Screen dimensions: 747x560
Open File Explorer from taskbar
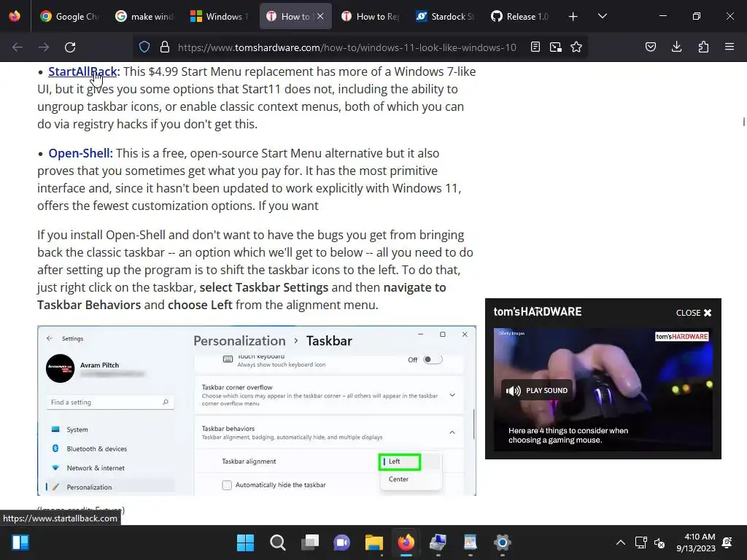click(374, 542)
